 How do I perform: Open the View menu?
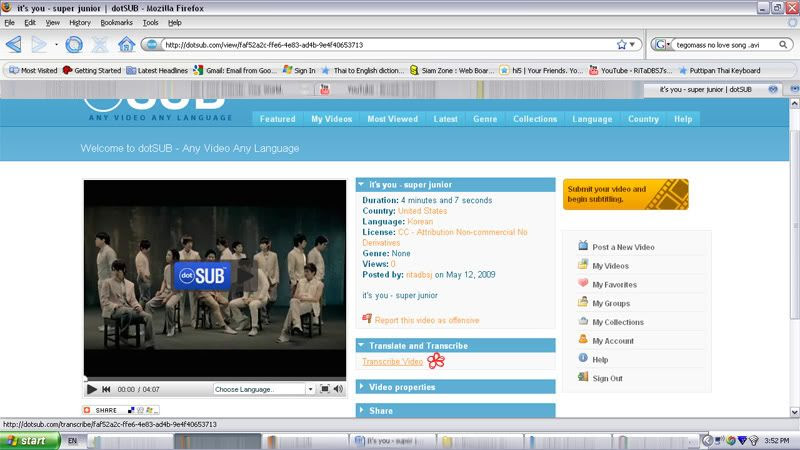tap(53, 22)
